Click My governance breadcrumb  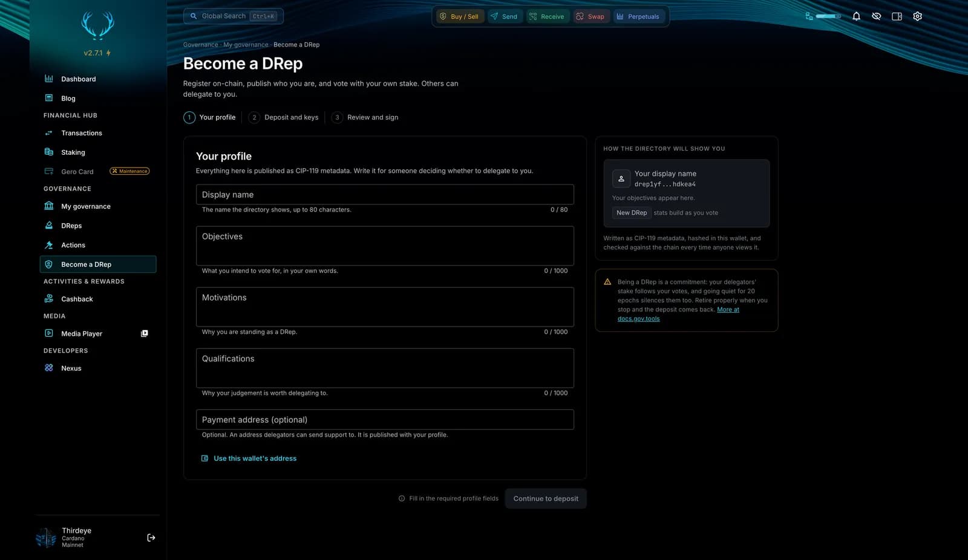pos(246,45)
